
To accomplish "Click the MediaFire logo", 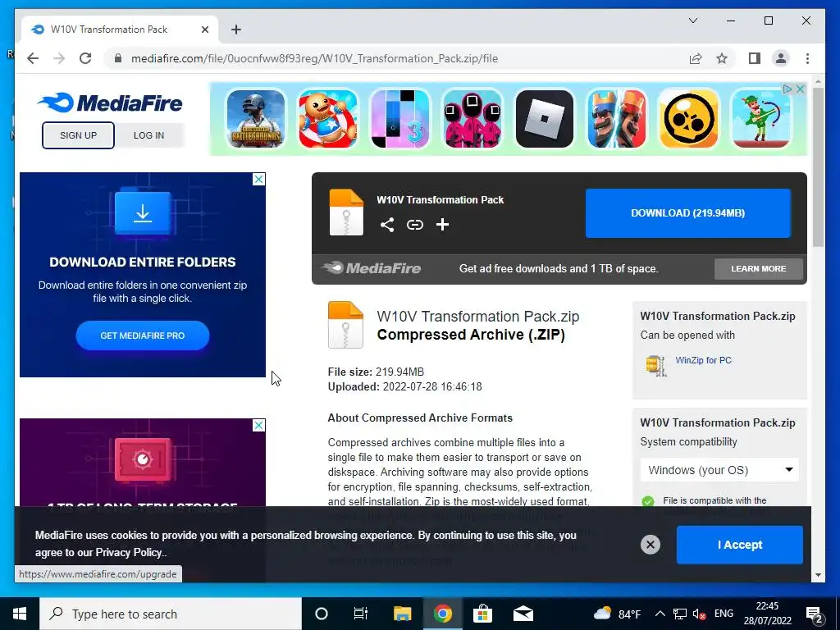I will [x=110, y=103].
